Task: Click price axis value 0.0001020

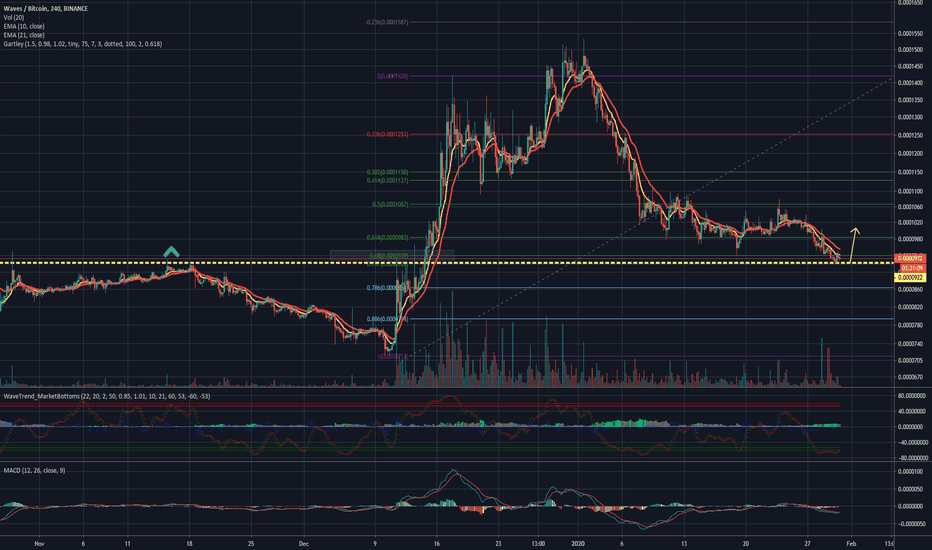Action: point(910,222)
